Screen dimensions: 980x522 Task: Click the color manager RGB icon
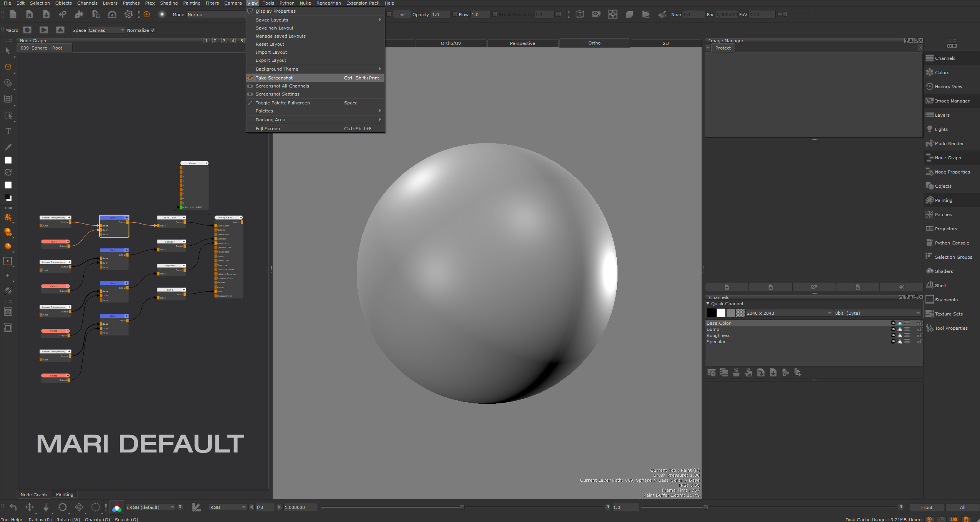point(116,507)
